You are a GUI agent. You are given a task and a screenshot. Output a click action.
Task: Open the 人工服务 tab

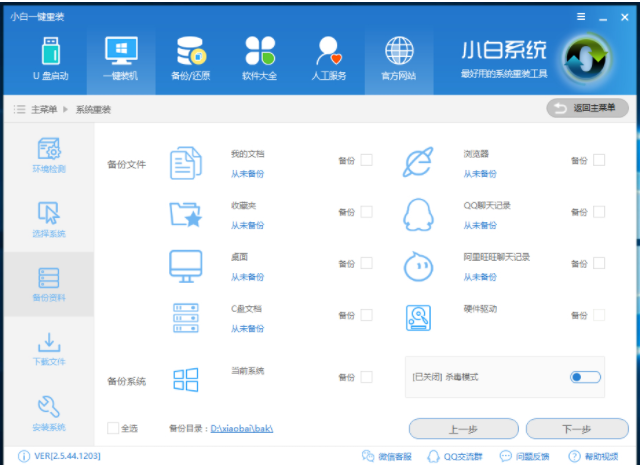click(329, 59)
